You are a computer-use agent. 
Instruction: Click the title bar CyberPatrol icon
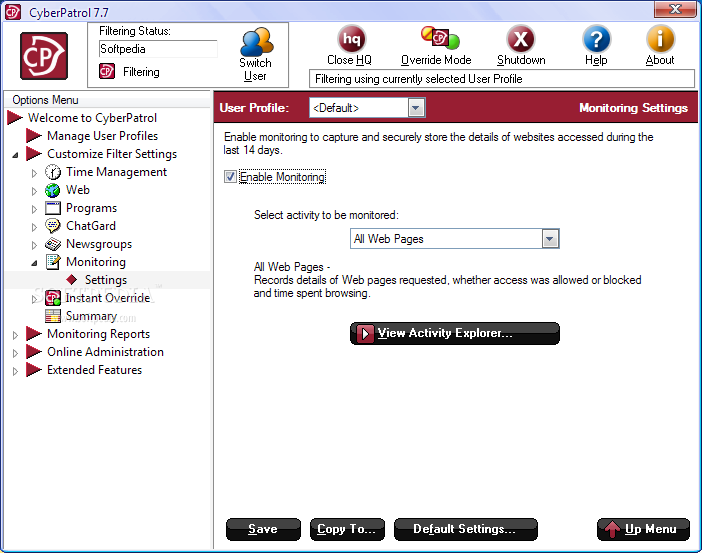point(13,12)
